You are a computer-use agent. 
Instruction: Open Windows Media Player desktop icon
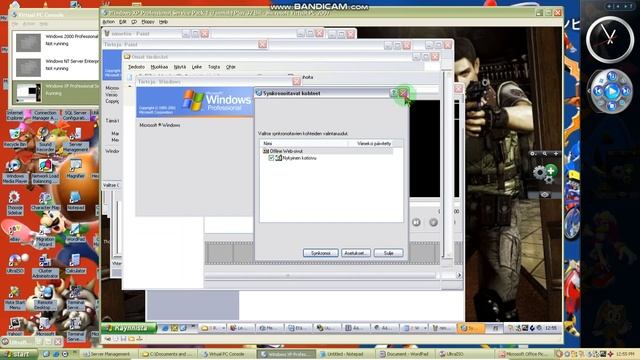(15, 171)
